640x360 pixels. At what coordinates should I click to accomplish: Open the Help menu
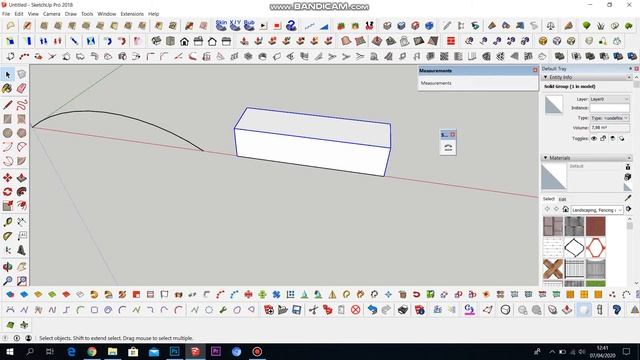point(153,14)
